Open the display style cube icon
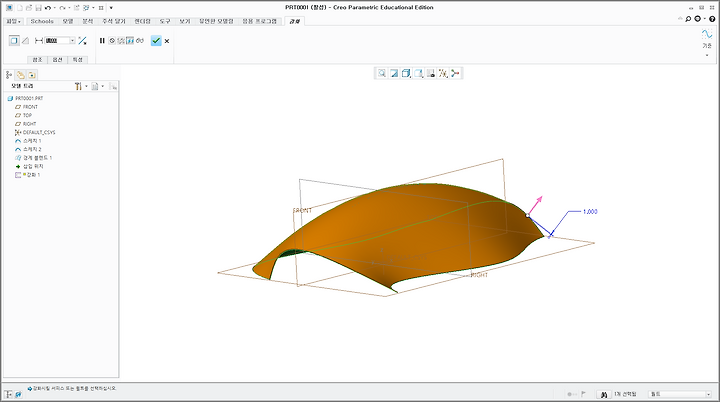The image size is (720, 402). tap(406, 73)
